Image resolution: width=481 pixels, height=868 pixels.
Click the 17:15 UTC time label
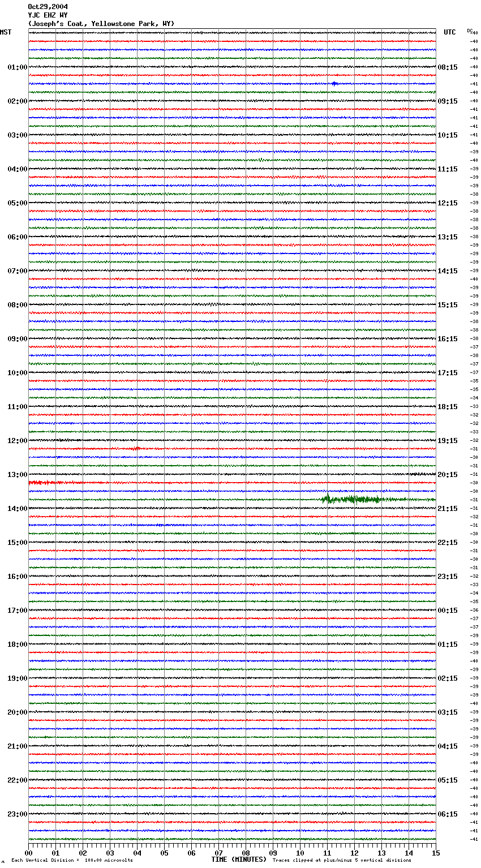(x=448, y=373)
